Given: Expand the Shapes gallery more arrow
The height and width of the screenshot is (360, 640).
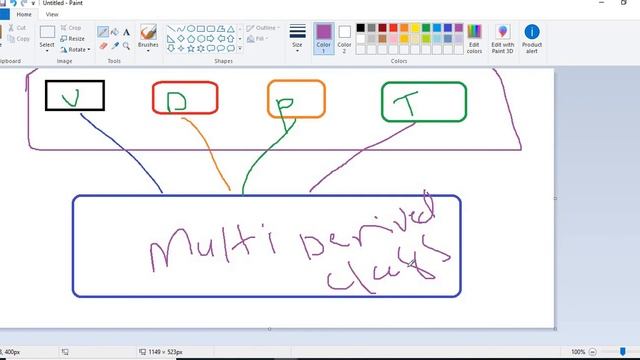Looking at the screenshot, I should [240, 49].
